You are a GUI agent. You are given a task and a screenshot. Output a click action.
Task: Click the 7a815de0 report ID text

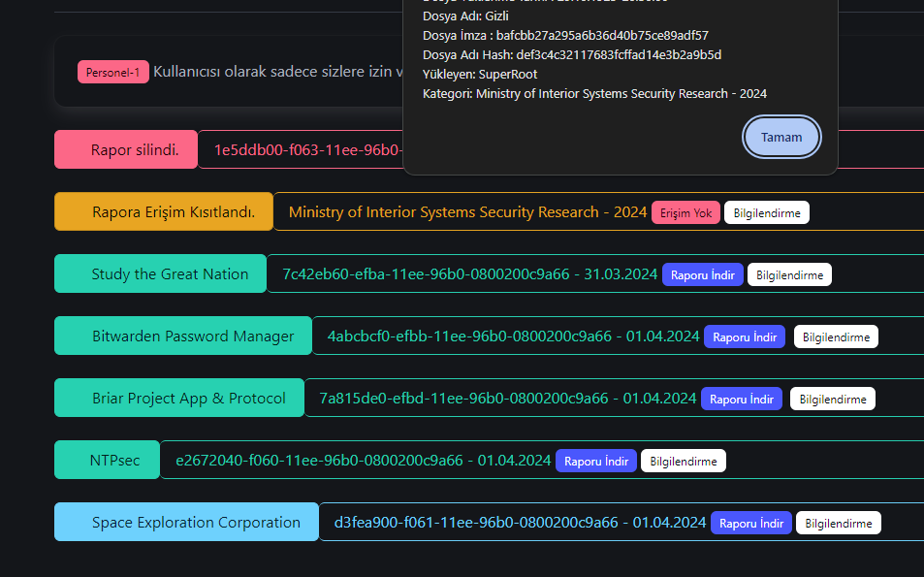click(507, 399)
